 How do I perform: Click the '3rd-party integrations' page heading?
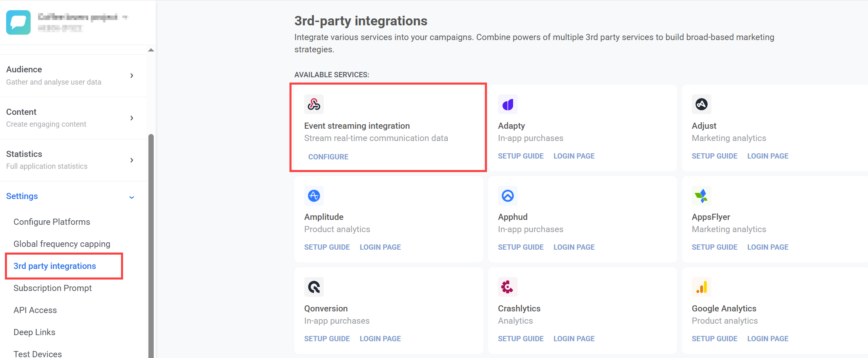coord(361,21)
